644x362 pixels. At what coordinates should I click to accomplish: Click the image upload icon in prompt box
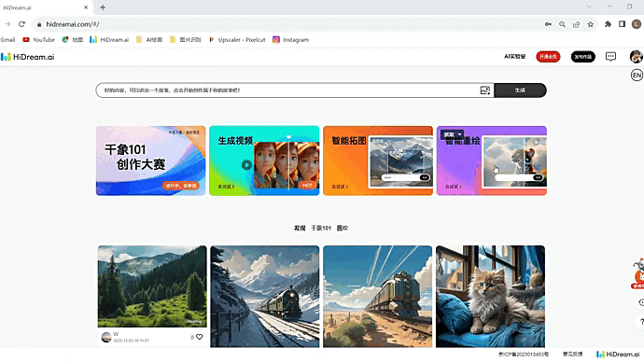click(485, 90)
